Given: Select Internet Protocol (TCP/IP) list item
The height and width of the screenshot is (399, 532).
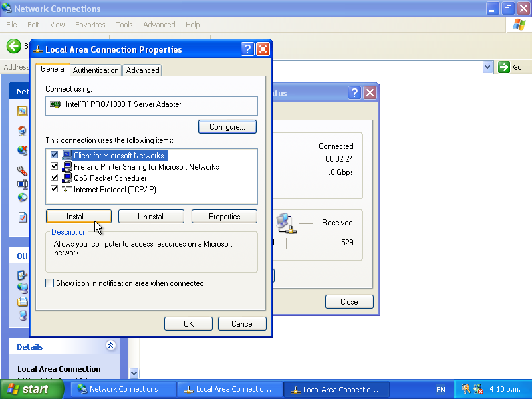Looking at the screenshot, I should point(114,189).
